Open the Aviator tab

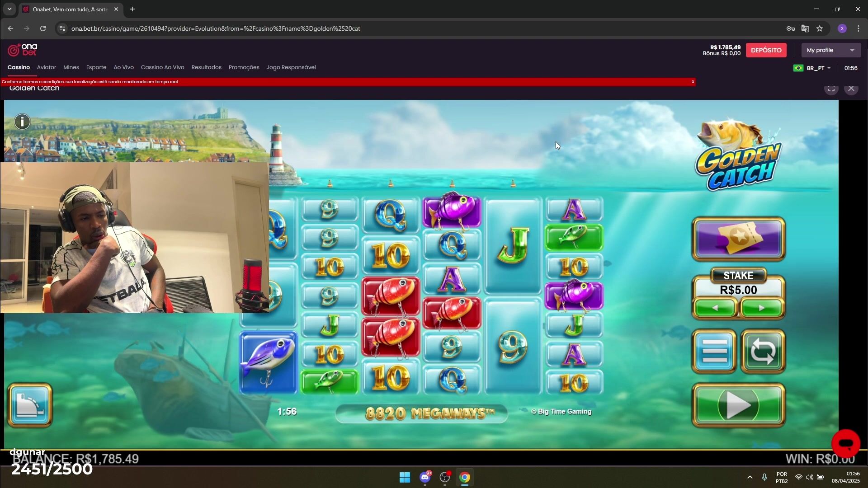click(x=47, y=67)
